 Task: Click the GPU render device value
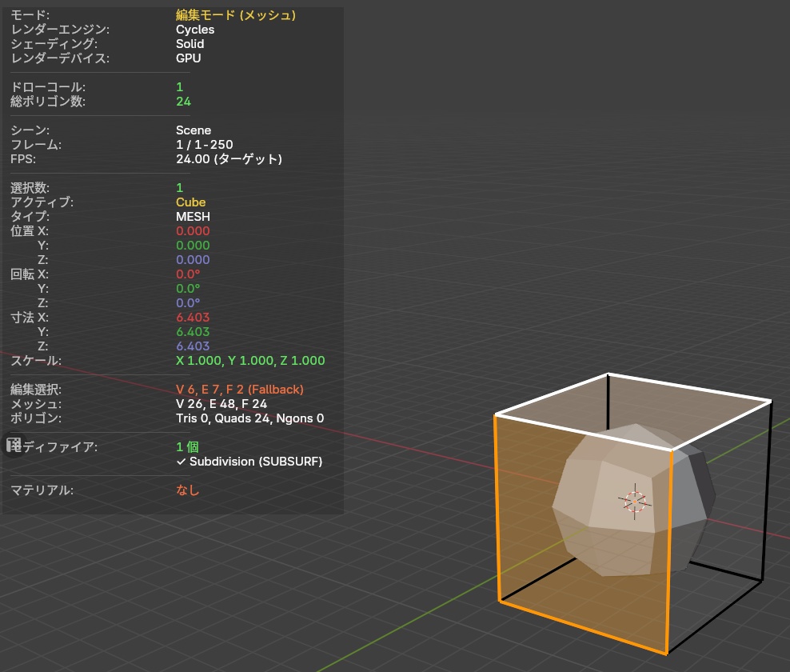189,58
